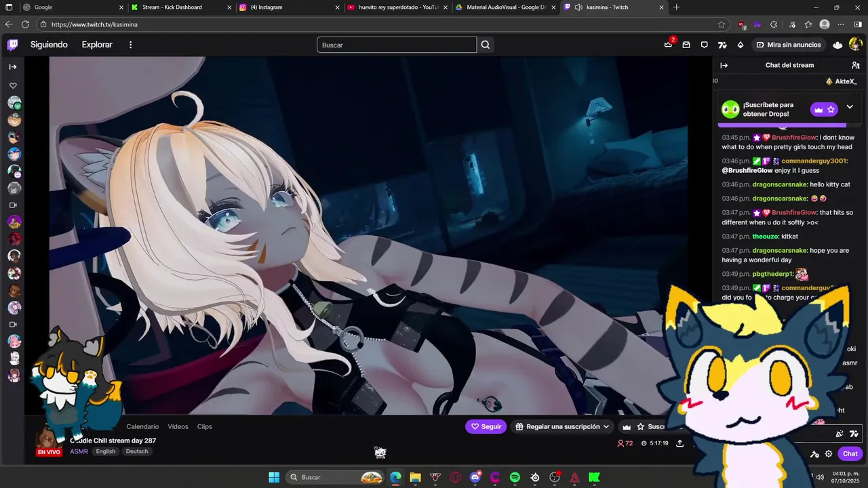
Task: Click theouzo username in chat
Action: (764, 237)
